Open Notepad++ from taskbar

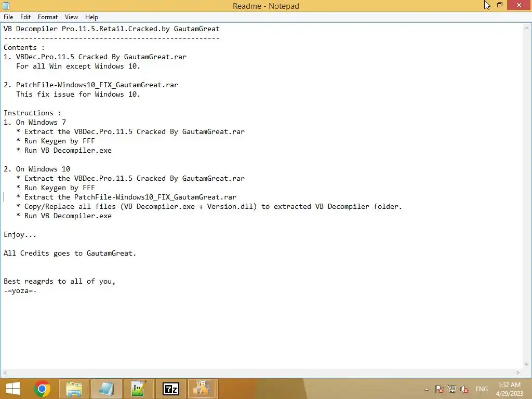[138, 389]
